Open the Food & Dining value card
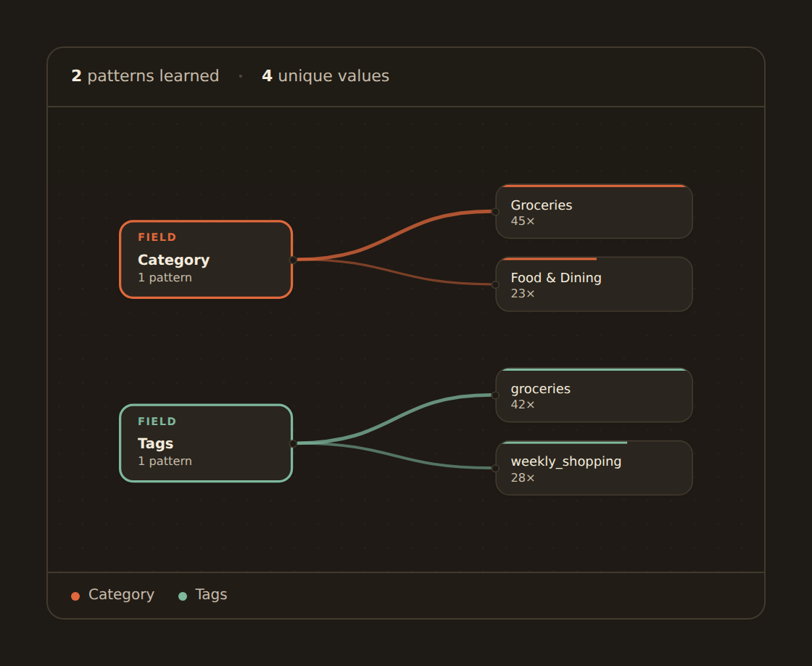812x666 pixels. pos(594,284)
